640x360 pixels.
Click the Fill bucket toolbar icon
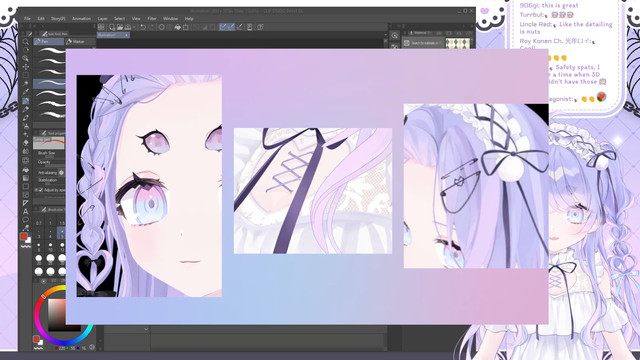point(178,27)
